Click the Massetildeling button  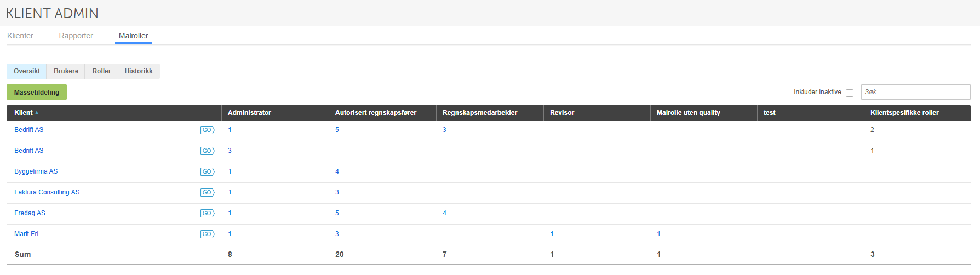pos(37,92)
